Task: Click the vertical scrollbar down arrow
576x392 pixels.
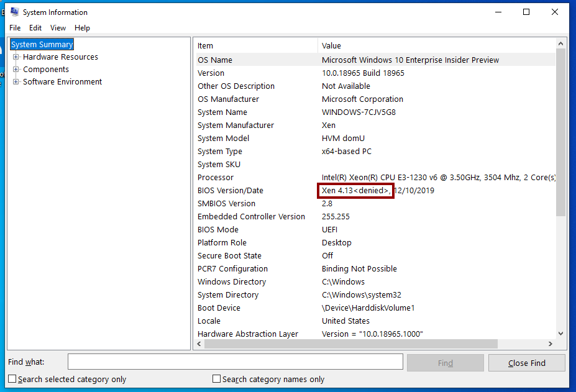Action: [x=561, y=334]
